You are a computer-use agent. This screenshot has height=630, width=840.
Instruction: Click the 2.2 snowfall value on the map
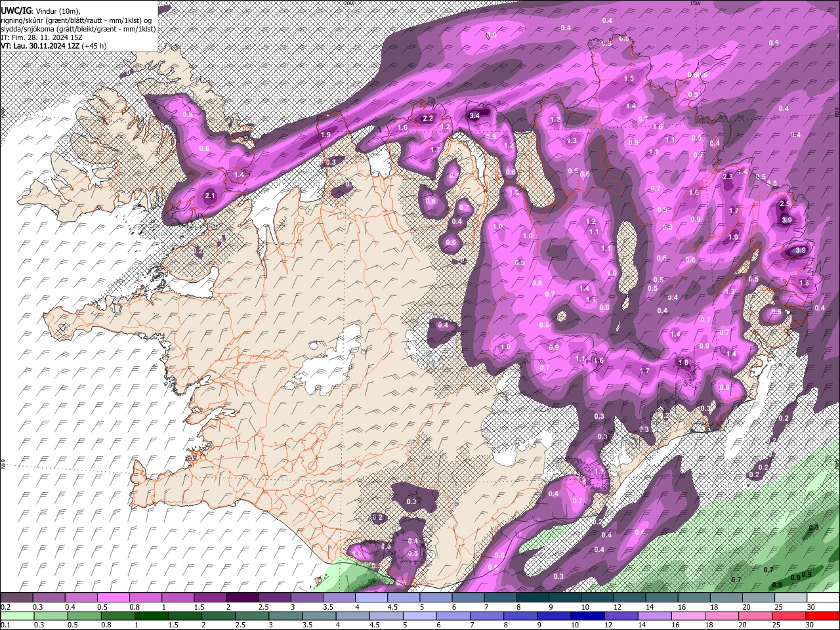coord(428,118)
